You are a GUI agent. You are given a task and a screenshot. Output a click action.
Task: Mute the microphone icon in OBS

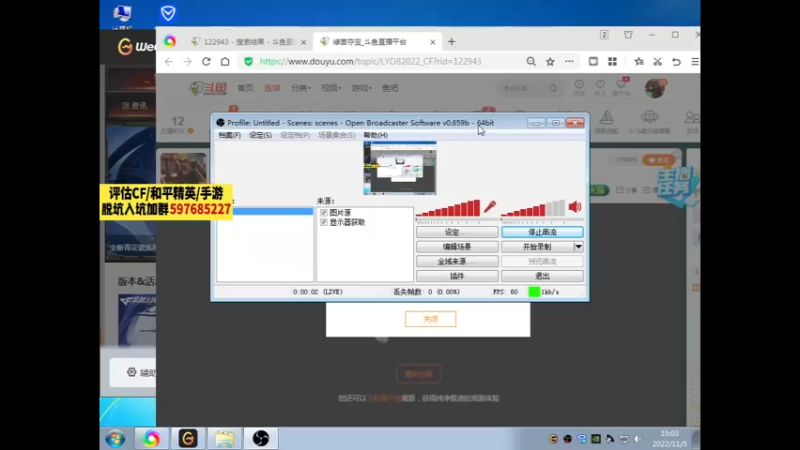pos(489,207)
